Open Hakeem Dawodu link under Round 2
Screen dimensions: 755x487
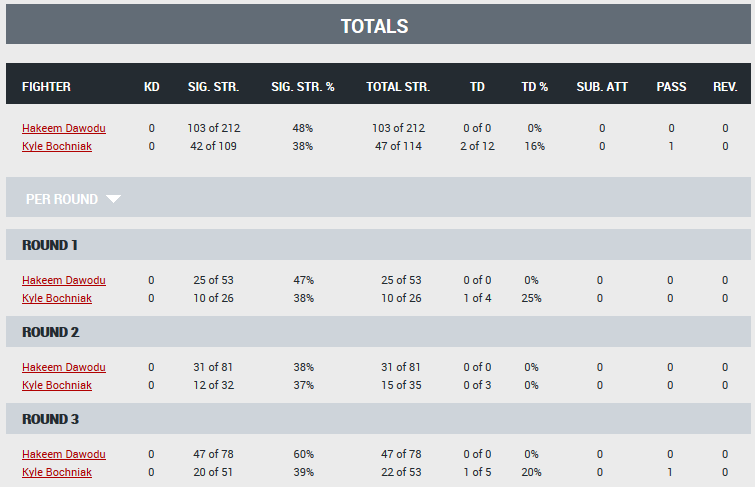pos(64,367)
